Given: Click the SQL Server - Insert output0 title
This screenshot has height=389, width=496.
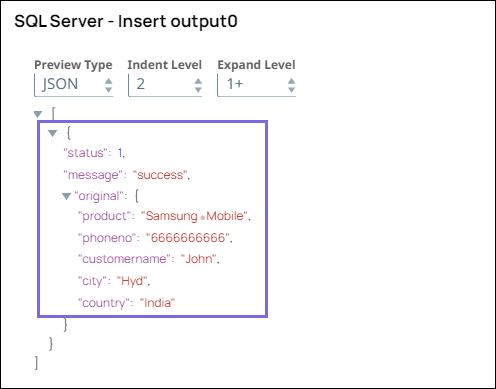Looking at the screenshot, I should coord(126,22).
